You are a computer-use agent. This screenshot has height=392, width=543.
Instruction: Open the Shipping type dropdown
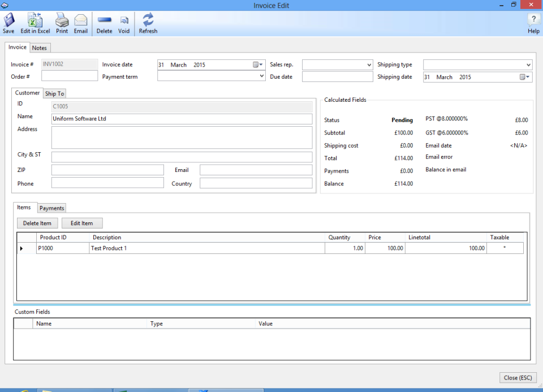click(x=528, y=64)
